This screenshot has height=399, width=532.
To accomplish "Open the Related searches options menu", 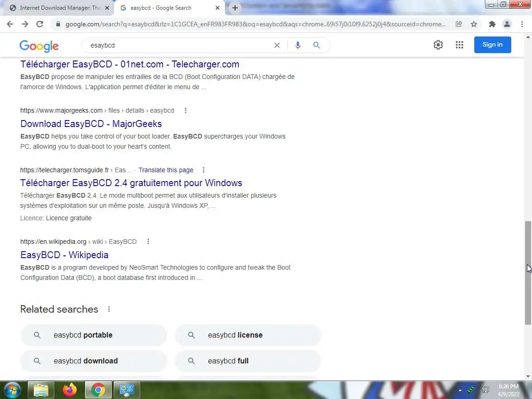I will [x=109, y=309].
